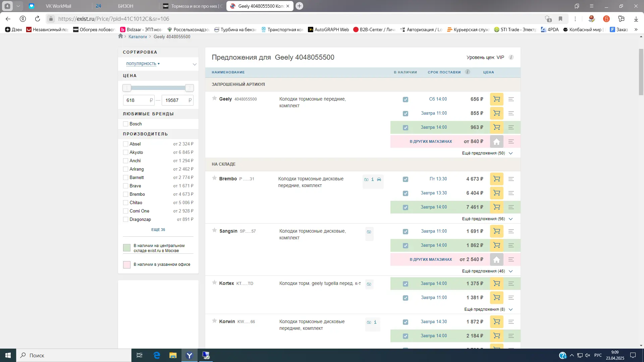
Task: Click minimum price field 618
Action: (x=139, y=100)
